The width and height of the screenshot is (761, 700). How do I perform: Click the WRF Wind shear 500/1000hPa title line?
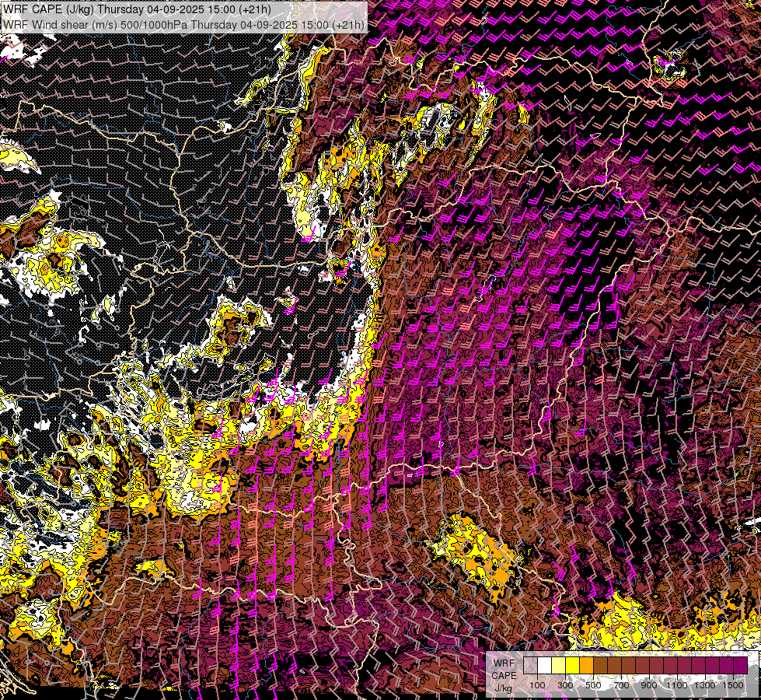click(x=184, y=24)
